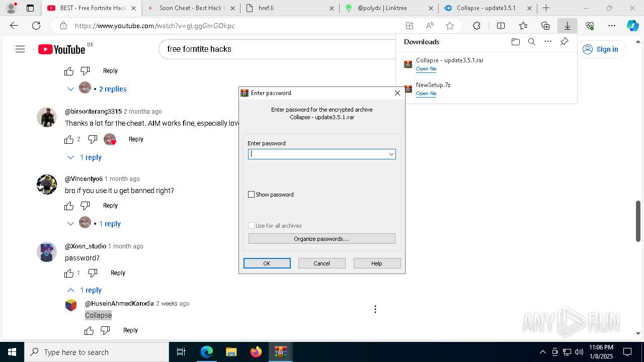
Task: Open browser Settings and more ellipsis
Action: (x=612, y=26)
